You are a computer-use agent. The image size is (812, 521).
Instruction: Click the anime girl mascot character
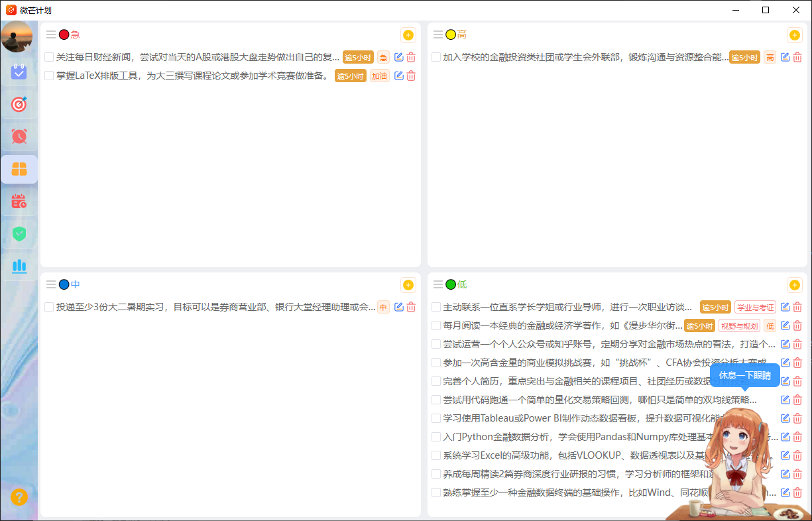click(739, 464)
